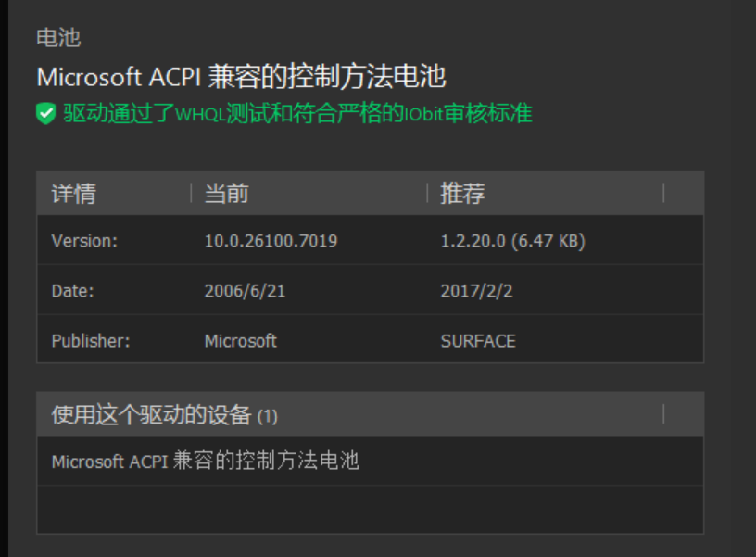This screenshot has height=557, width=756.
Task: Click the recommended publisher SURFACE
Action: pyautogui.click(x=477, y=341)
